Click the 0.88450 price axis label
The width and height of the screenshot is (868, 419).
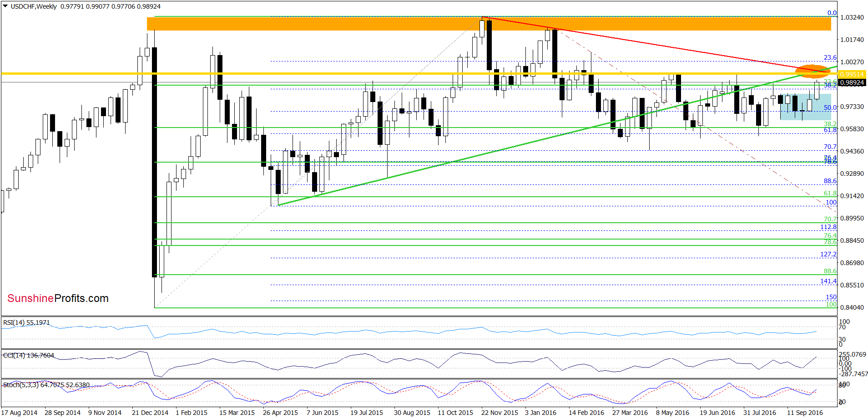852,240
